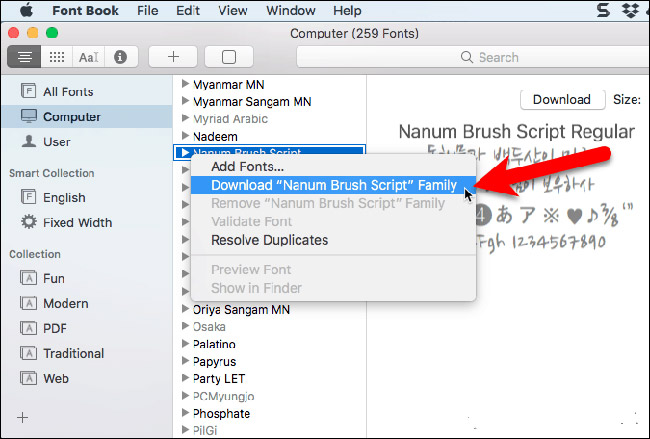This screenshot has width=650, height=439.
Task: Open the S-shaped menu bar icon
Action: pos(603,10)
